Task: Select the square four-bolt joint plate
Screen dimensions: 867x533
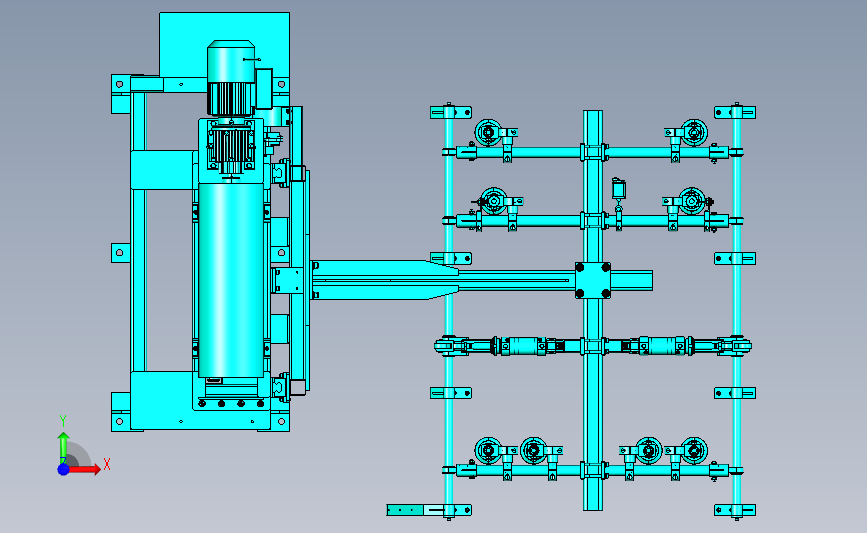Action: [x=593, y=280]
